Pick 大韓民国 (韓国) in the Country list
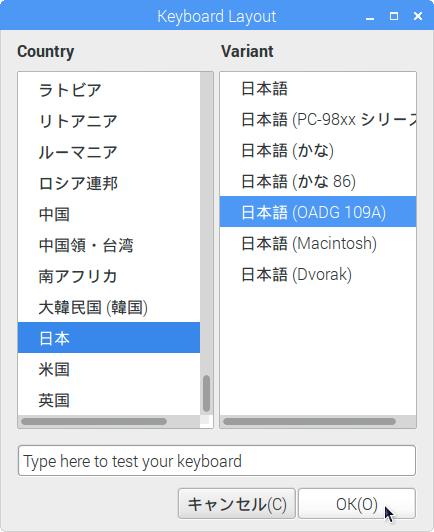The image size is (434, 532). coord(109,307)
